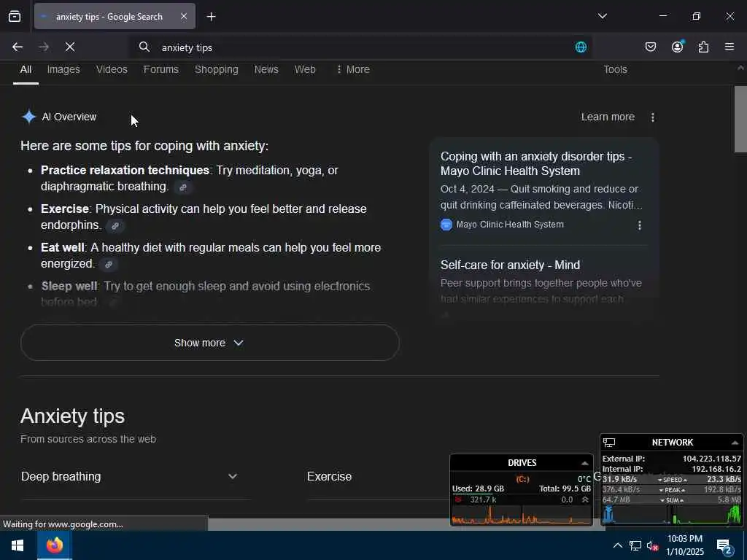
Task: Open the muted volume tray icon
Action: [652, 545]
